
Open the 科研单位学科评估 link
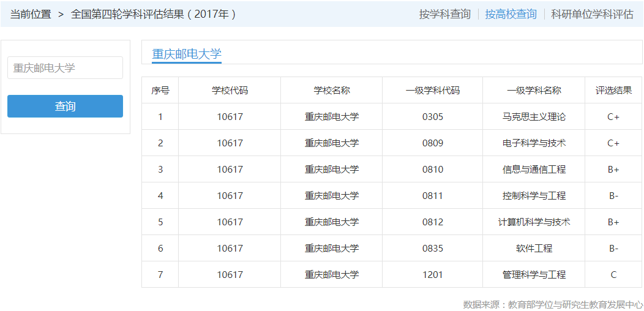(x=592, y=14)
